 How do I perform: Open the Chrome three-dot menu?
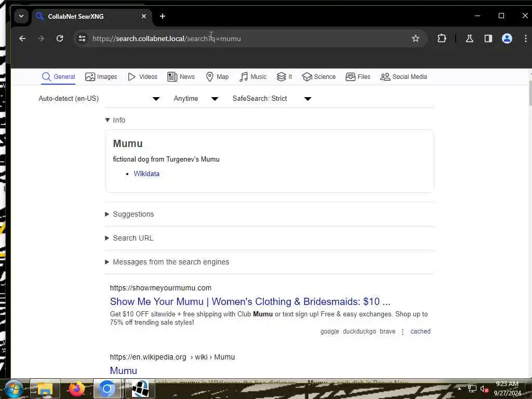tap(526, 38)
